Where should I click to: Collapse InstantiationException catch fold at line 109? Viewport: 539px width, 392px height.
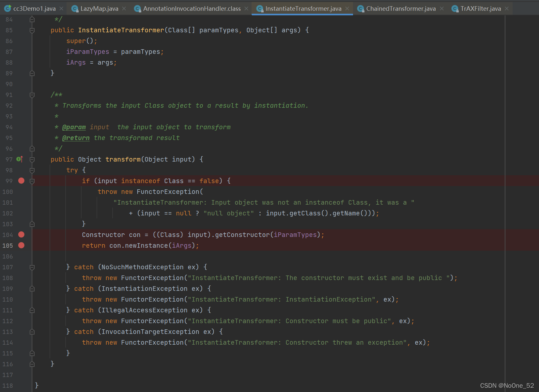tap(32, 289)
